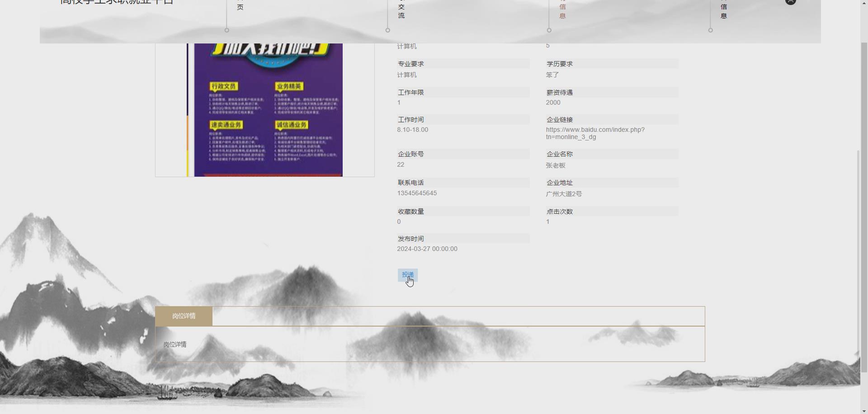Open the 交流 navigation menu item
The image size is (868, 414).
(401, 11)
